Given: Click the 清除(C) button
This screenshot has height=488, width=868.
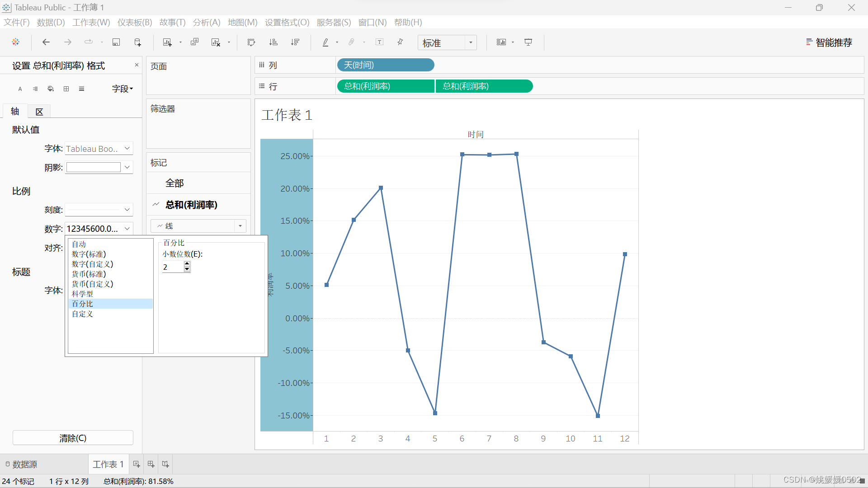Looking at the screenshot, I should (x=73, y=438).
